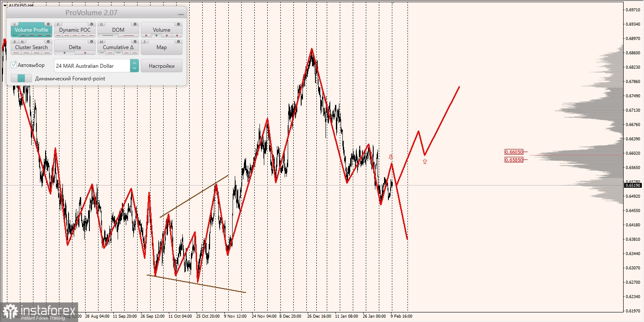This screenshot has height=322, width=644.
Task: Open the DOM settings gear
Action: coord(135,24)
